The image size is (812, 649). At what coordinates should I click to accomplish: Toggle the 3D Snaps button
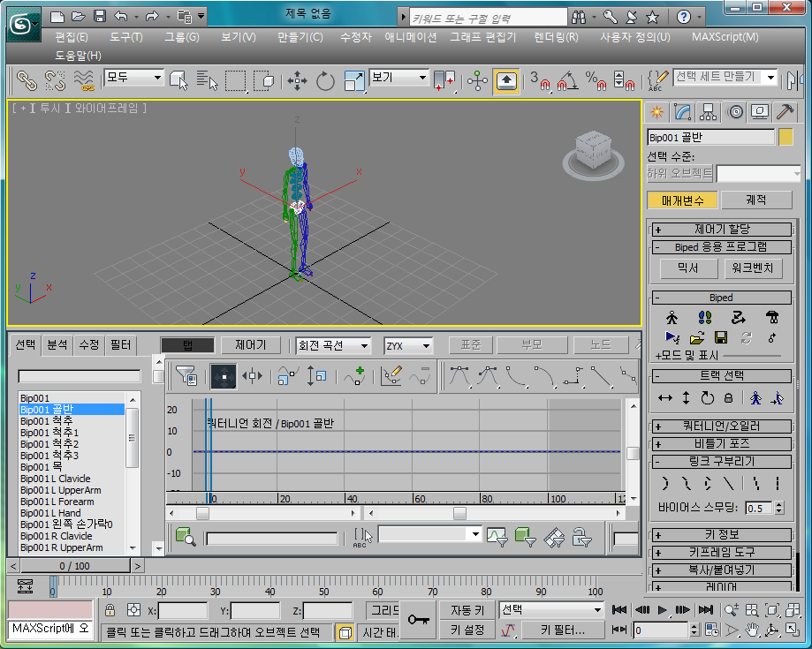coord(539,81)
